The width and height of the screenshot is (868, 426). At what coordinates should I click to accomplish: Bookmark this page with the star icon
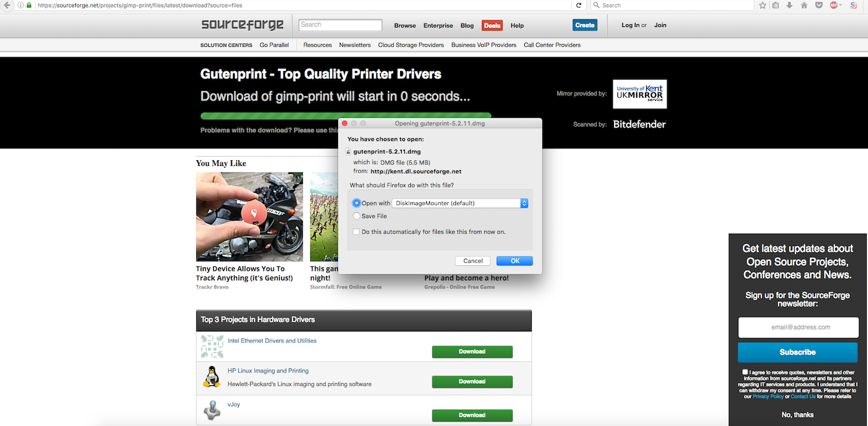pos(762,5)
